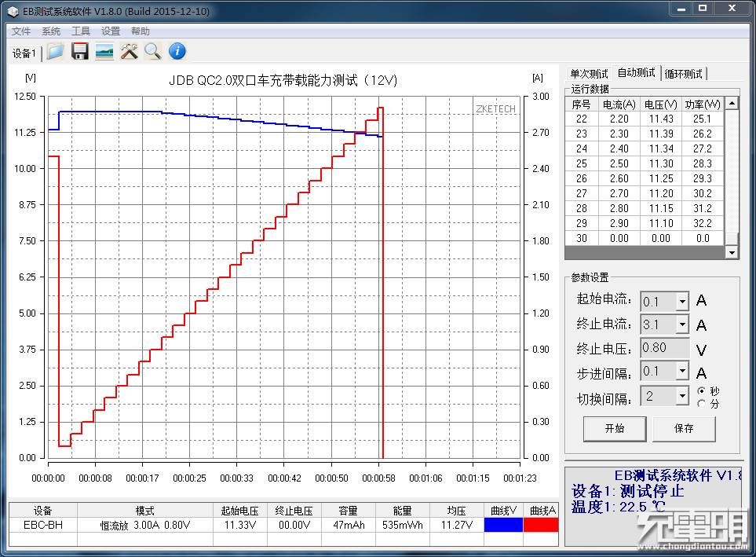Open the 系统 menu
This screenshot has height=557, width=756.
coord(51,31)
